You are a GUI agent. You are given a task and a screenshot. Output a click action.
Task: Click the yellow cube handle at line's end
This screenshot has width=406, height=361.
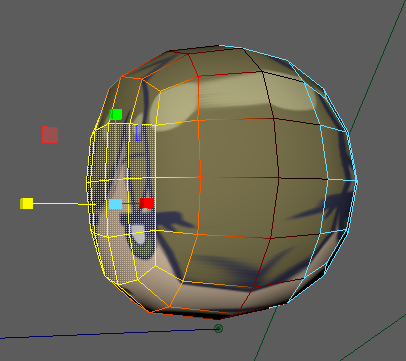pos(27,203)
